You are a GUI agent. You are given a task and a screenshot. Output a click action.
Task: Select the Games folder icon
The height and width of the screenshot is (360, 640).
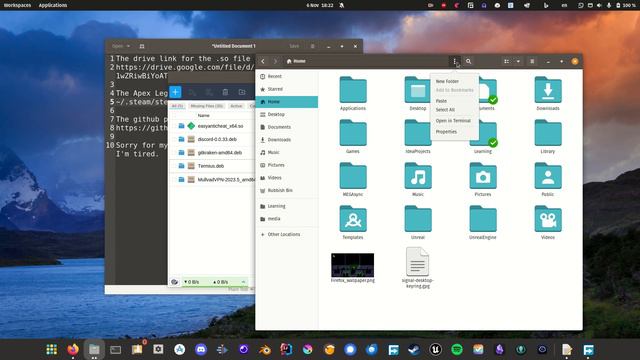tap(353, 133)
